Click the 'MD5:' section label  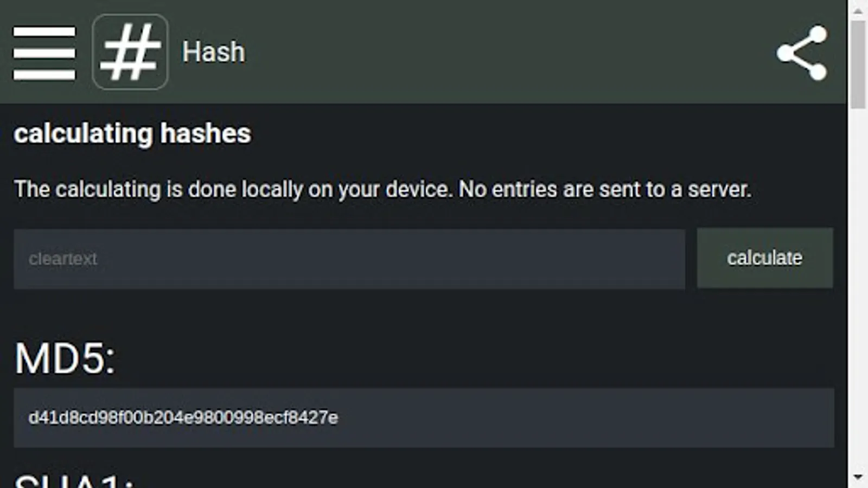[65, 358]
